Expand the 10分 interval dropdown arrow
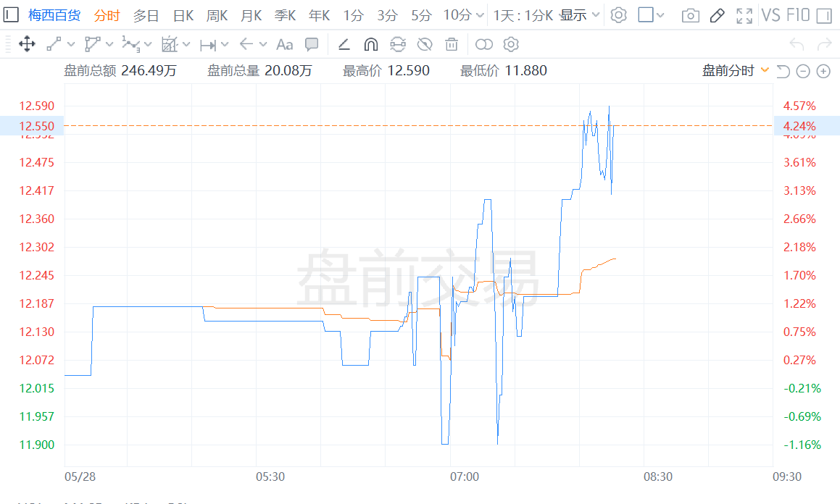The image size is (840, 504). (x=480, y=15)
